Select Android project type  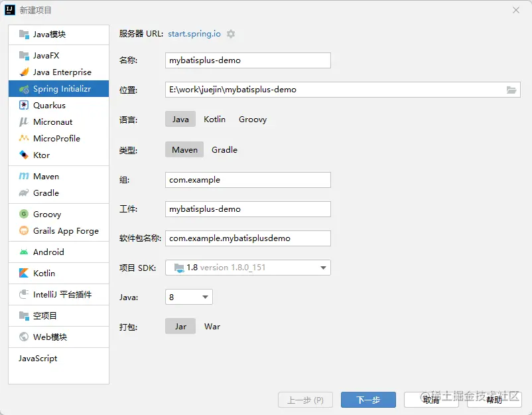[58, 252]
